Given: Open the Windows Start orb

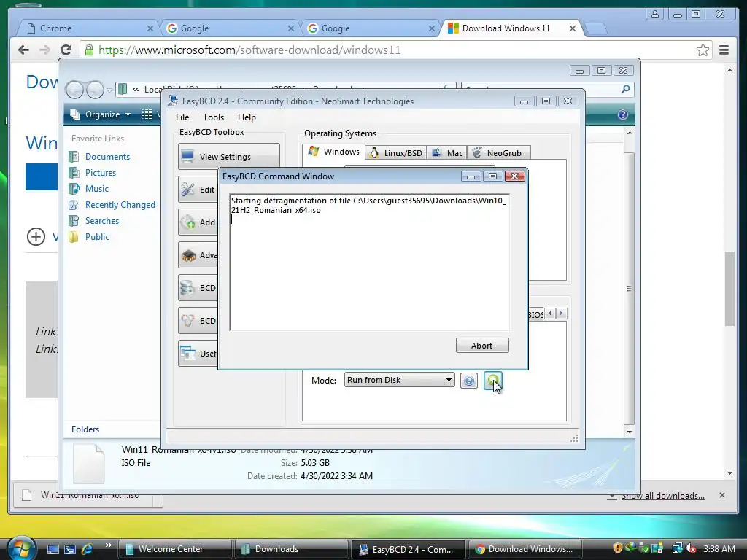Looking at the screenshot, I should click(x=21, y=548).
